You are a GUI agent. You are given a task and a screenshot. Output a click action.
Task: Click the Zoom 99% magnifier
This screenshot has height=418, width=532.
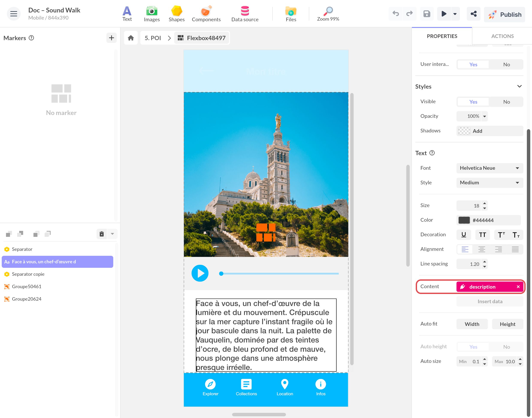click(x=328, y=14)
